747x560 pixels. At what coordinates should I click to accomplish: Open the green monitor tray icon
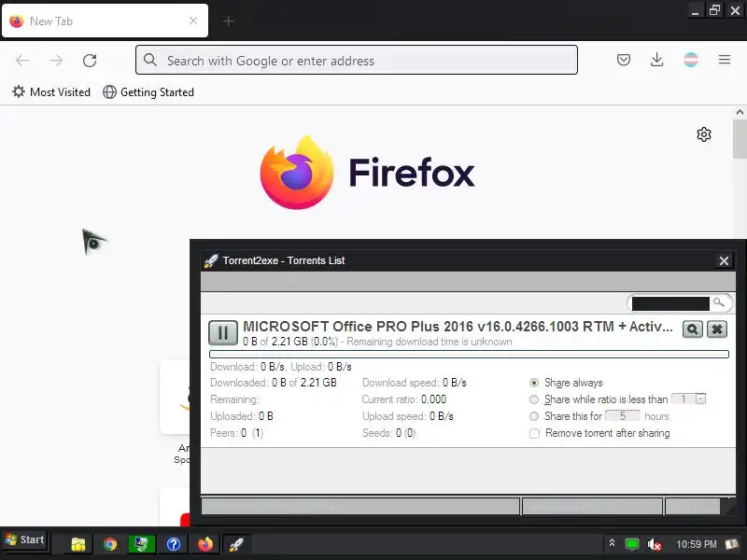[632, 544]
